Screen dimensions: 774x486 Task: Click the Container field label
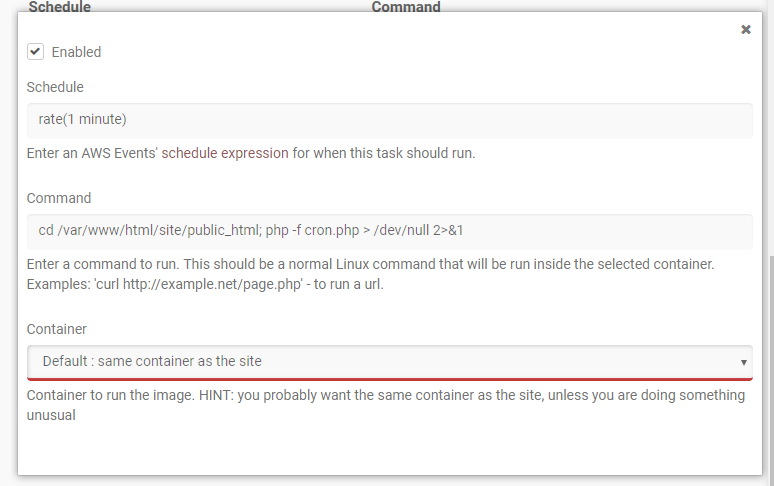[x=57, y=328]
